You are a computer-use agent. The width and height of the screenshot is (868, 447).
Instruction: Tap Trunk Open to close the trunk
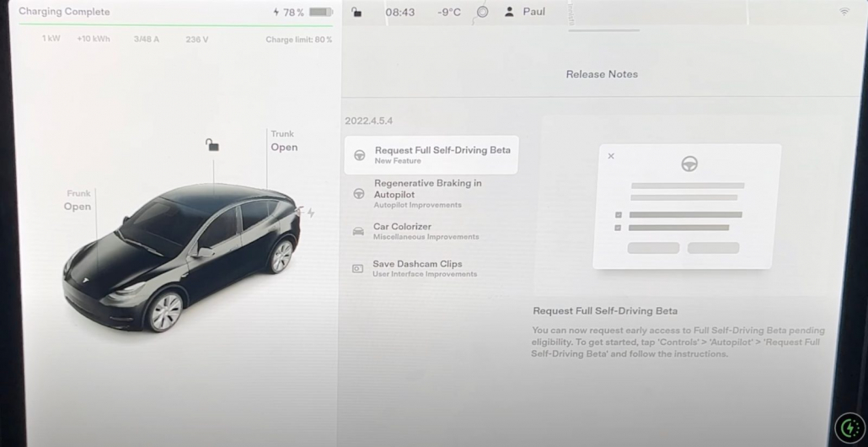tap(283, 142)
